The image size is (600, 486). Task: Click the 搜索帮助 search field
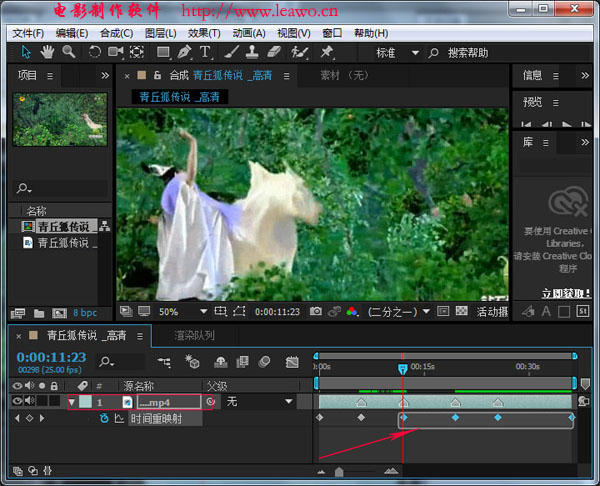468,53
